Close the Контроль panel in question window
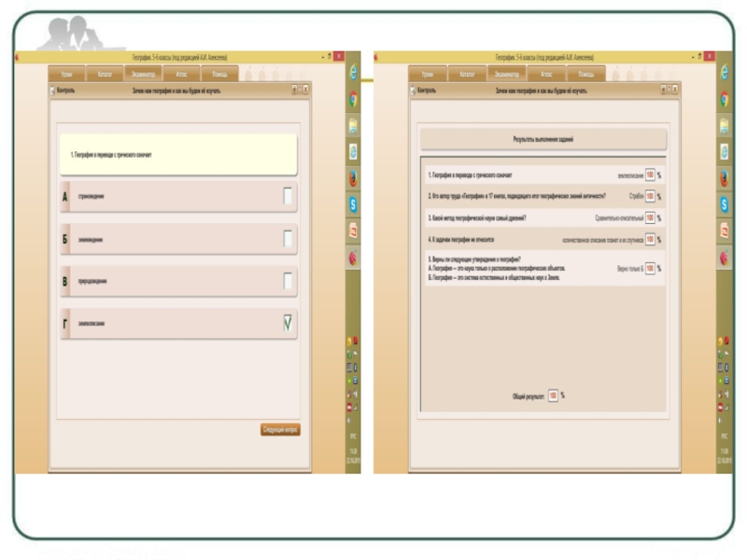The image size is (747, 560). tap(306, 90)
